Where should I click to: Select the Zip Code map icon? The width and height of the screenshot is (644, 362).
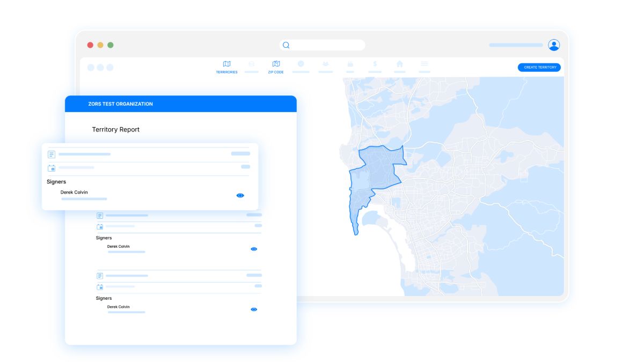click(x=275, y=63)
